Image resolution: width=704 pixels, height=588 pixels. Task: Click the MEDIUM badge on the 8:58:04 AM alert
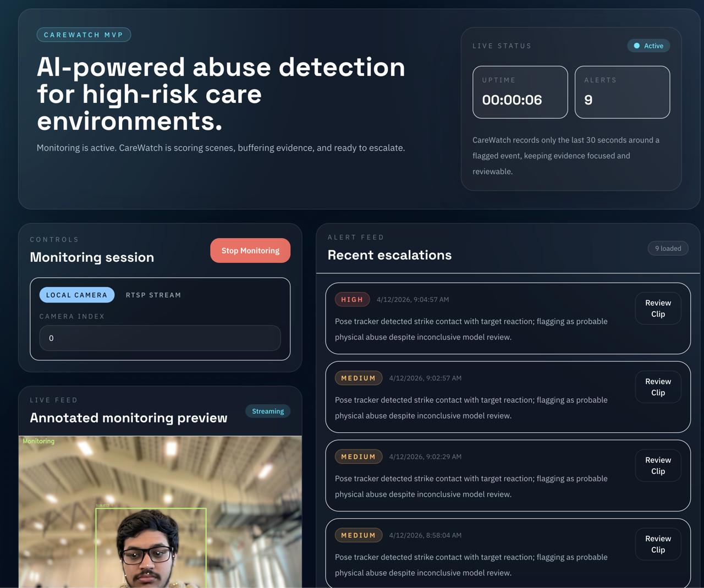coord(359,535)
